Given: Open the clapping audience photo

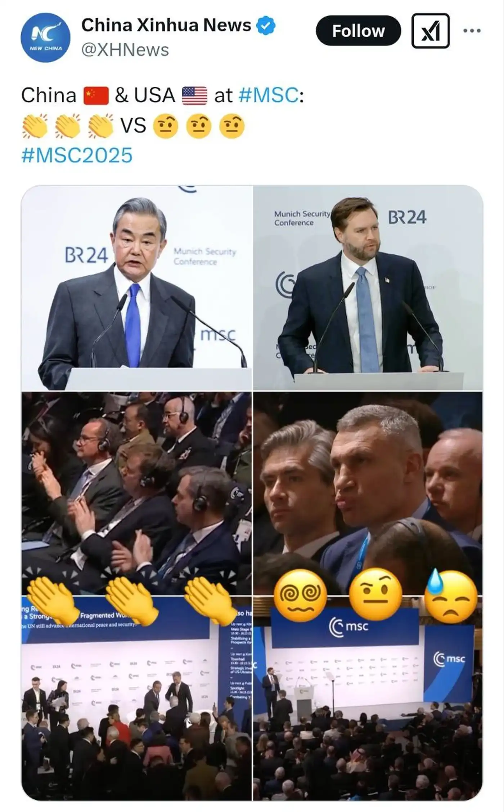Looking at the screenshot, I should (x=137, y=493).
